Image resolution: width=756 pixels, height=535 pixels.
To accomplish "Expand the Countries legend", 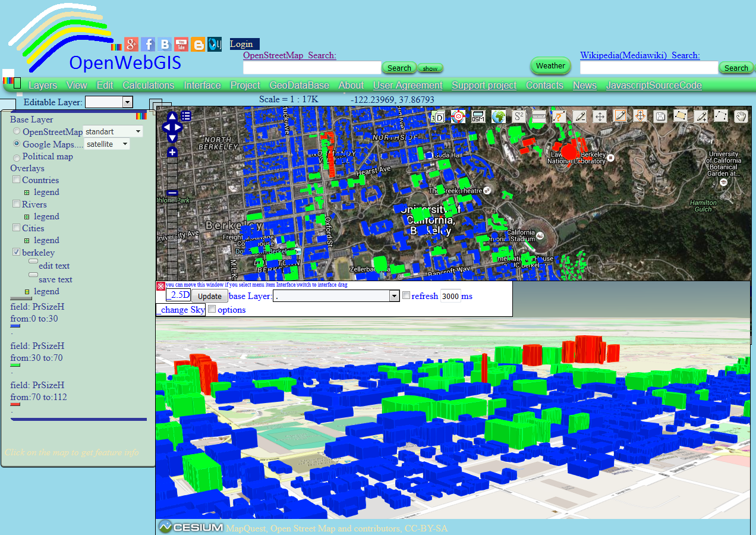I will click(27, 192).
